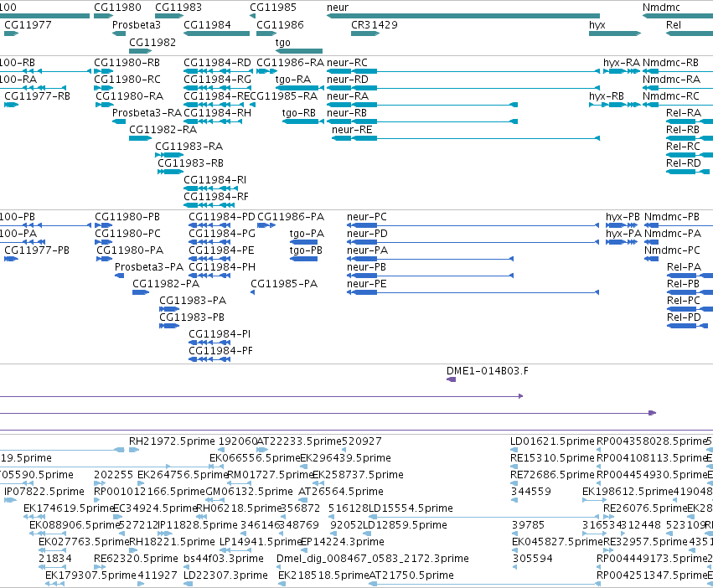Click the tgo gene label
Screen dimensions: 713x588
pyautogui.click(x=283, y=42)
